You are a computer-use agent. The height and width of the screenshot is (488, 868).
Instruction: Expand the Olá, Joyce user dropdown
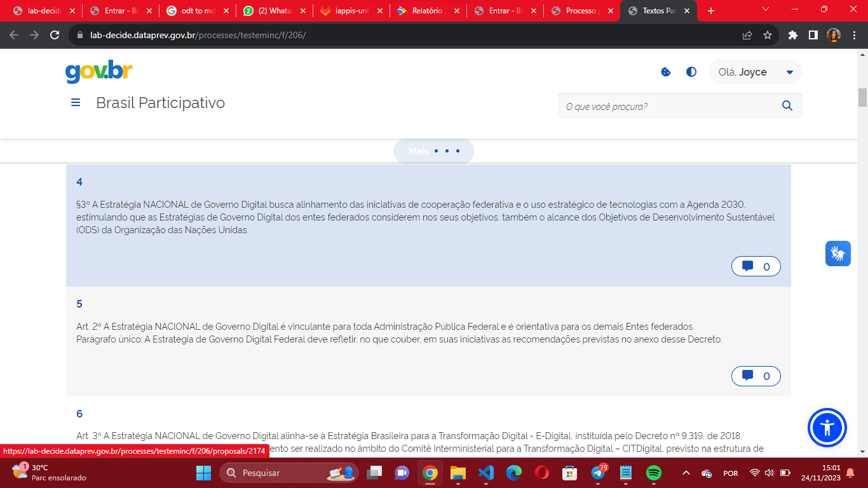(x=756, y=72)
